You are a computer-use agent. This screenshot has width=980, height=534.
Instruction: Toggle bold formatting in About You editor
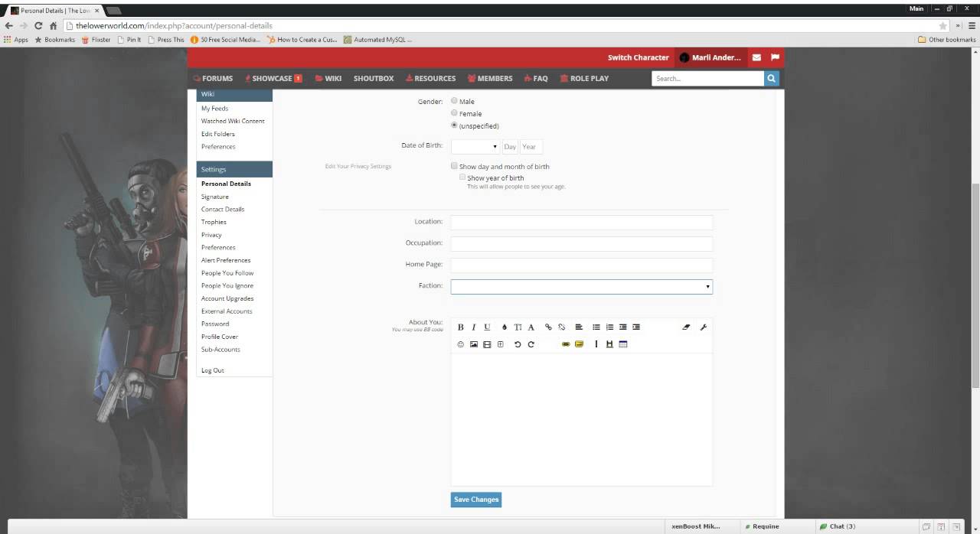(460, 327)
